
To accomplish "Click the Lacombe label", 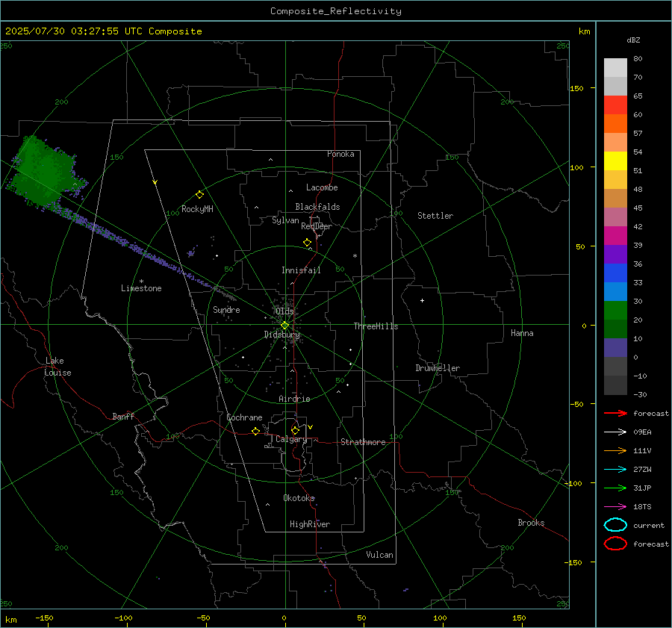I will 322,187.
